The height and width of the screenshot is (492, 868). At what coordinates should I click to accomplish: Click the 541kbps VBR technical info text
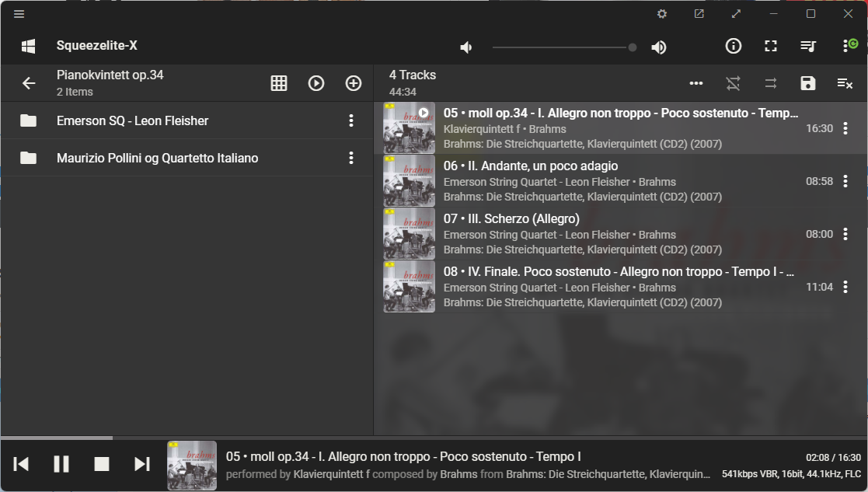pos(791,474)
